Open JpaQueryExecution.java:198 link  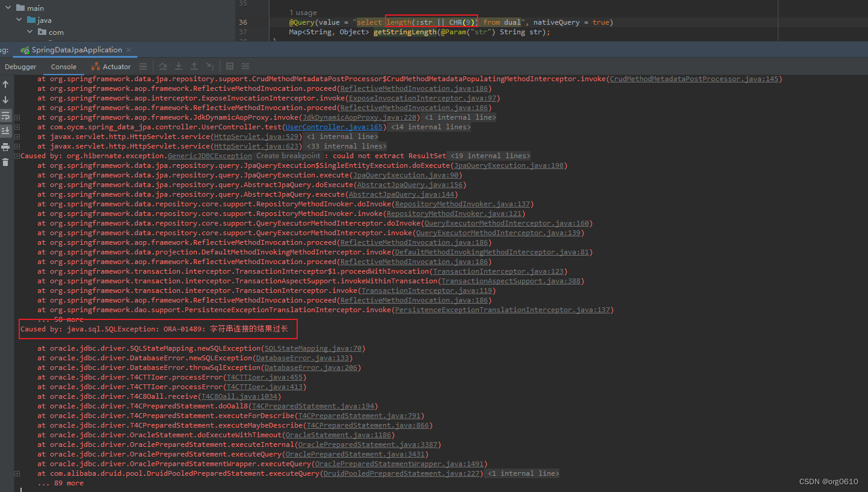pyautogui.click(x=508, y=165)
